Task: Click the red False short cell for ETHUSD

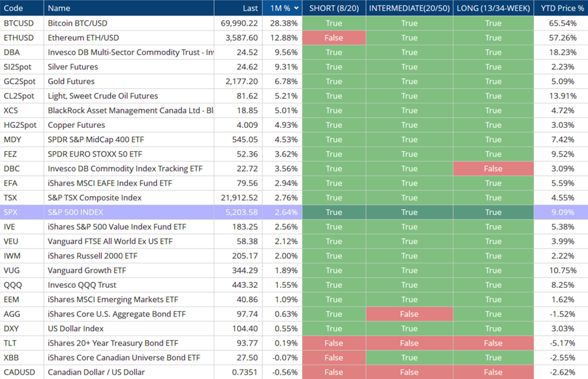Action: pos(334,38)
